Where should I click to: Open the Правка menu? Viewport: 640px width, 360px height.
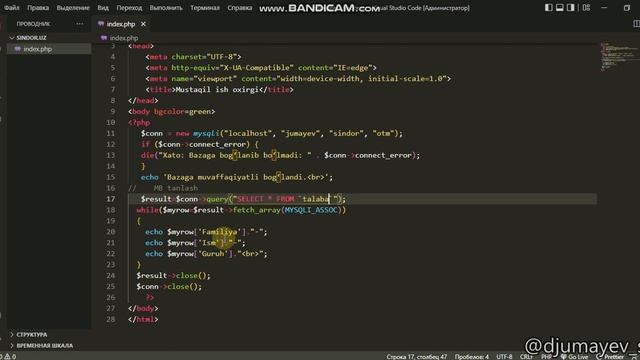coord(38,8)
